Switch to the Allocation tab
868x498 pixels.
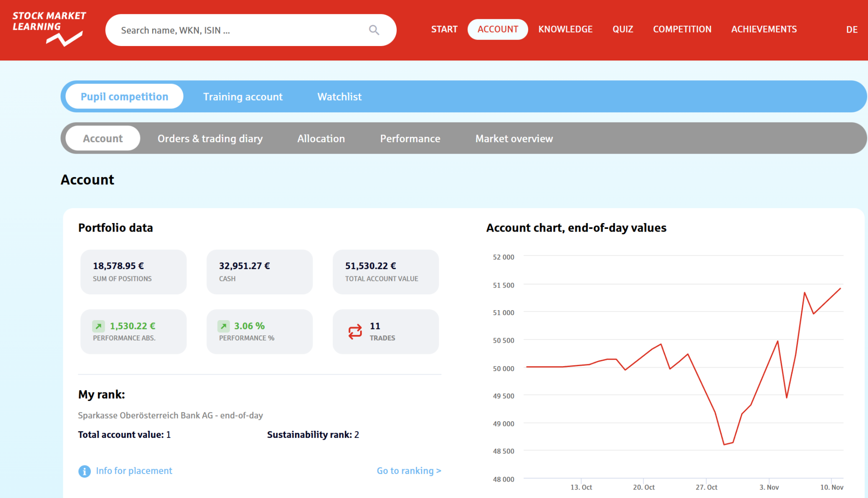point(321,139)
